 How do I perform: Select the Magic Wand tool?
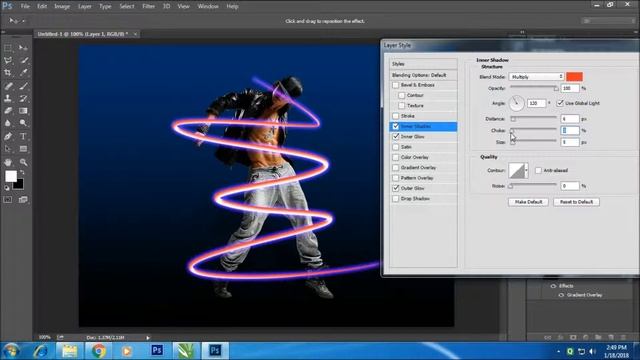23,60
